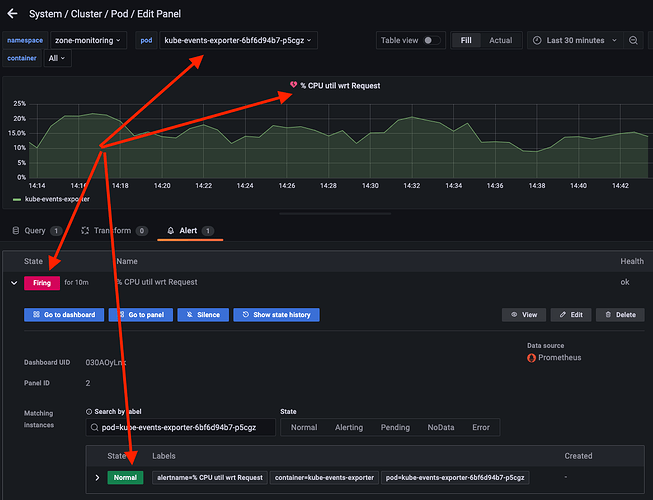The image size is (653, 500).
Task: Click the Created column header
Action: click(x=578, y=456)
